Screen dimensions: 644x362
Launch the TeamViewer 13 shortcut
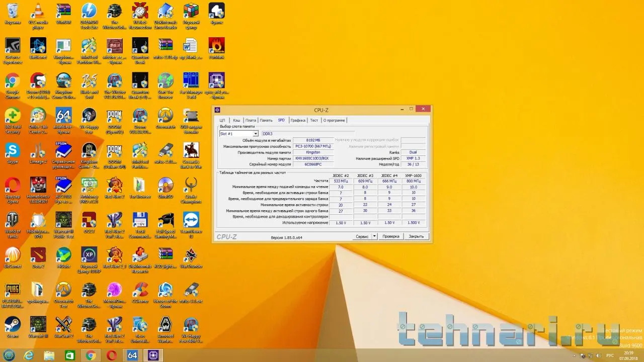point(191,220)
